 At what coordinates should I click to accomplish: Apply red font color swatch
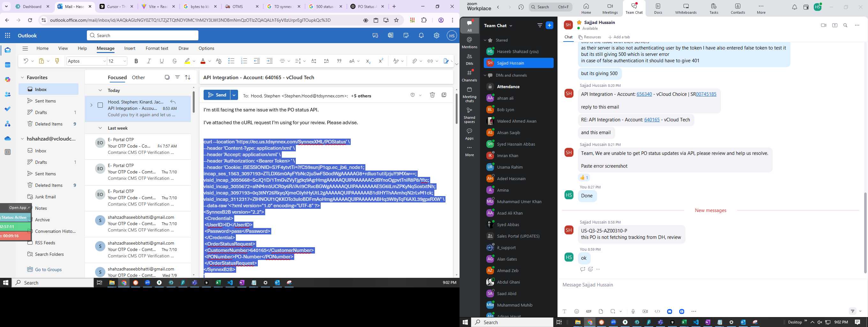(203, 61)
